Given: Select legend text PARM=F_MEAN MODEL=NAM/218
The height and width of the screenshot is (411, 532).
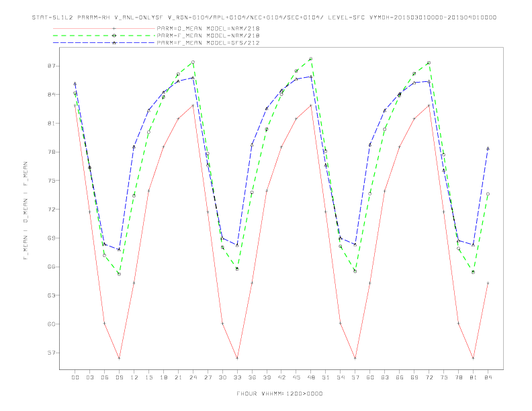Looking at the screenshot, I should [x=208, y=36].
